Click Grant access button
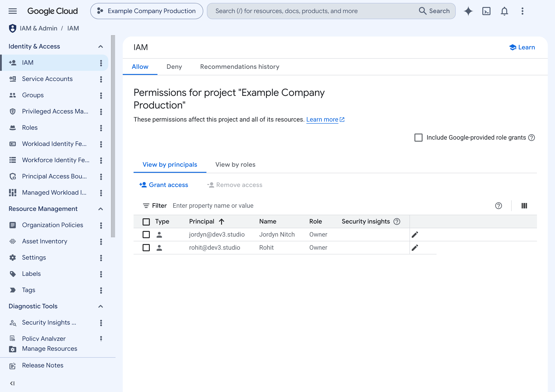Viewport: 555px width, 392px height. [164, 185]
